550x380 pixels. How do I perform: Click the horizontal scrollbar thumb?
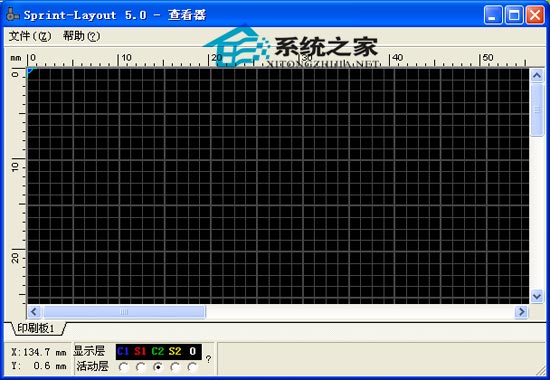[x=124, y=312]
